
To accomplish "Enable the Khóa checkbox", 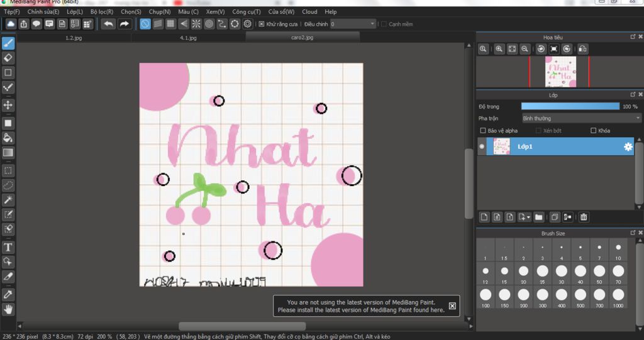I will 593,131.
